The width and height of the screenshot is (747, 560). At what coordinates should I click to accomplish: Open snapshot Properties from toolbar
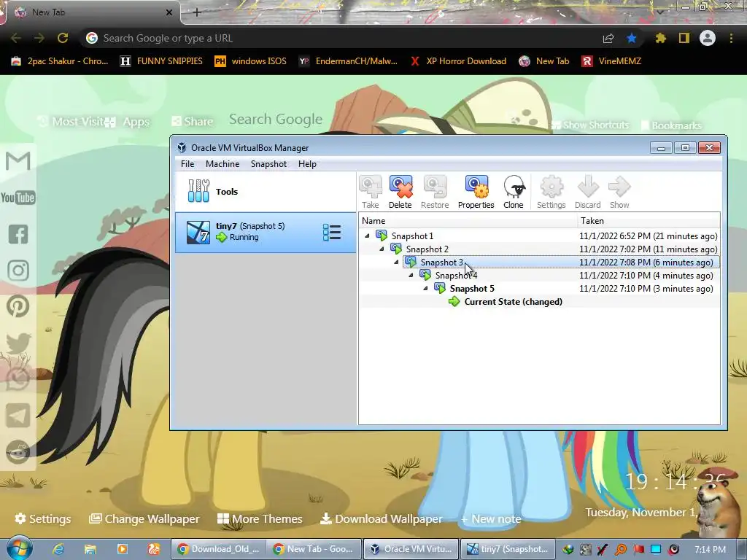point(476,192)
